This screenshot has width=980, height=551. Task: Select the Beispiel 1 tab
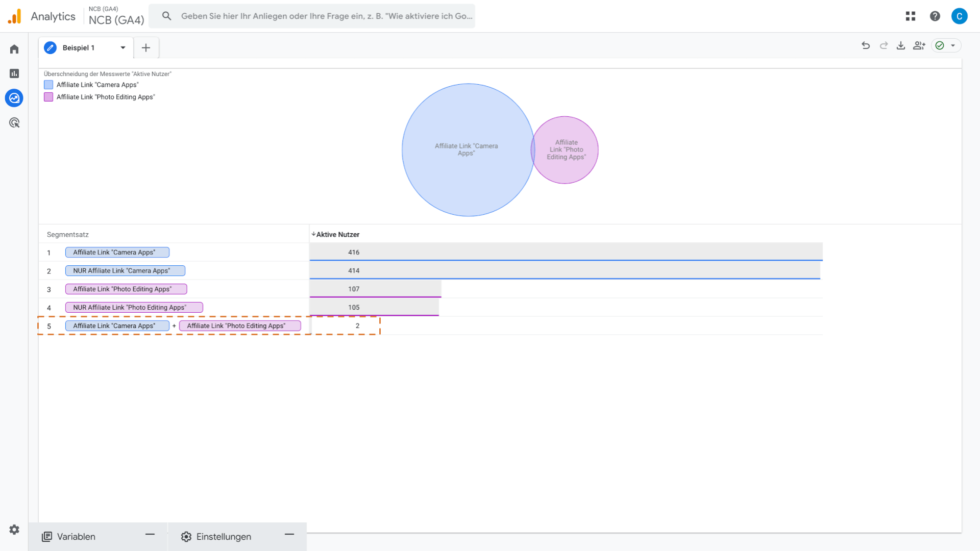click(x=79, y=47)
